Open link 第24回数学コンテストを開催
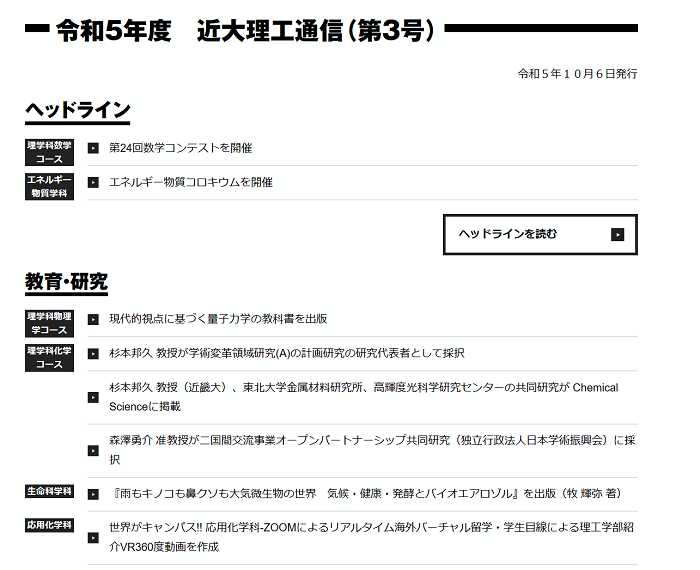The image size is (700, 570). click(x=181, y=148)
